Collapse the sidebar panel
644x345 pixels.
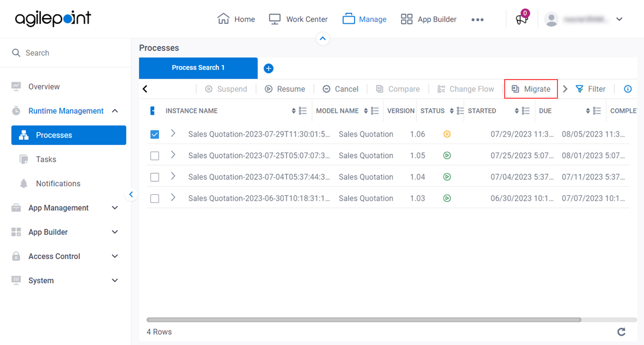[131, 194]
